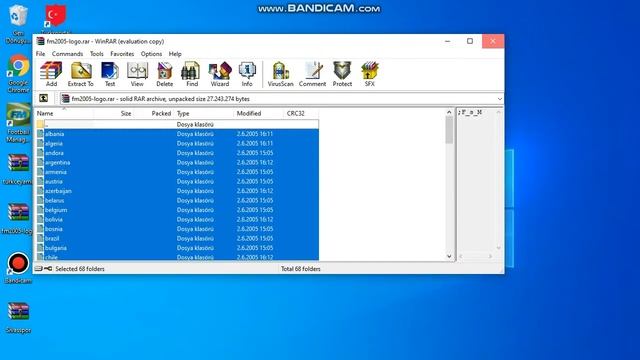Go up one folder level
The image size is (640, 360).
[x=43, y=98]
